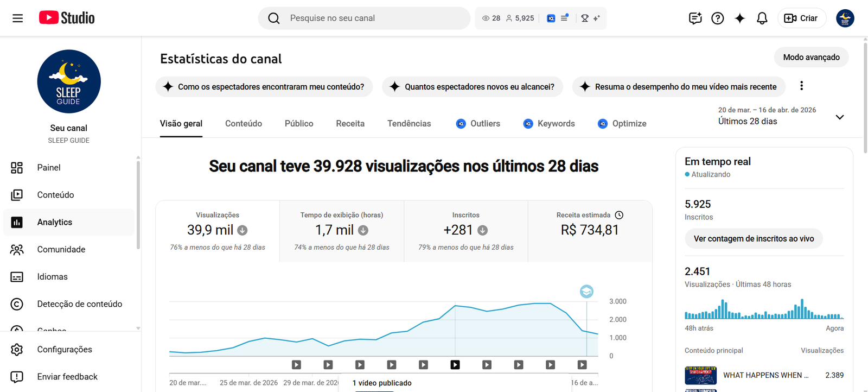868x392 pixels.
Task: Click the Analytics bar chart icon
Action: [x=17, y=222]
